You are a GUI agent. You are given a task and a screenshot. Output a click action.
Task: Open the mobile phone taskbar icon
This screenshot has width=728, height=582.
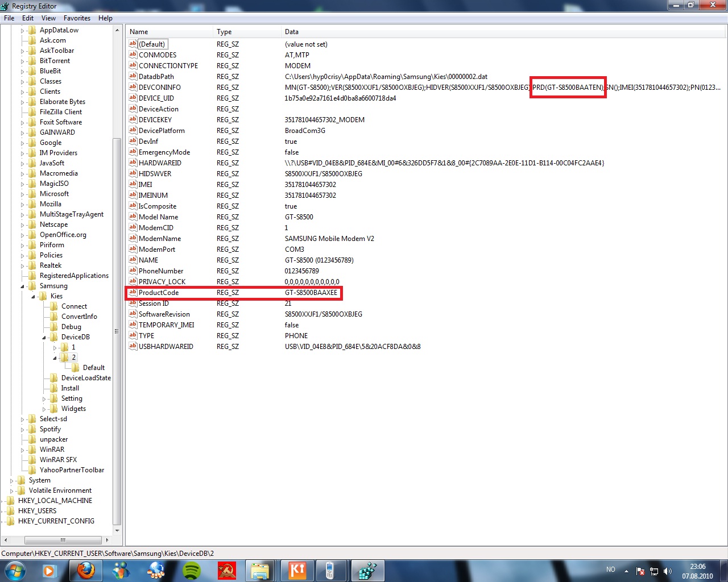point(329,570)
